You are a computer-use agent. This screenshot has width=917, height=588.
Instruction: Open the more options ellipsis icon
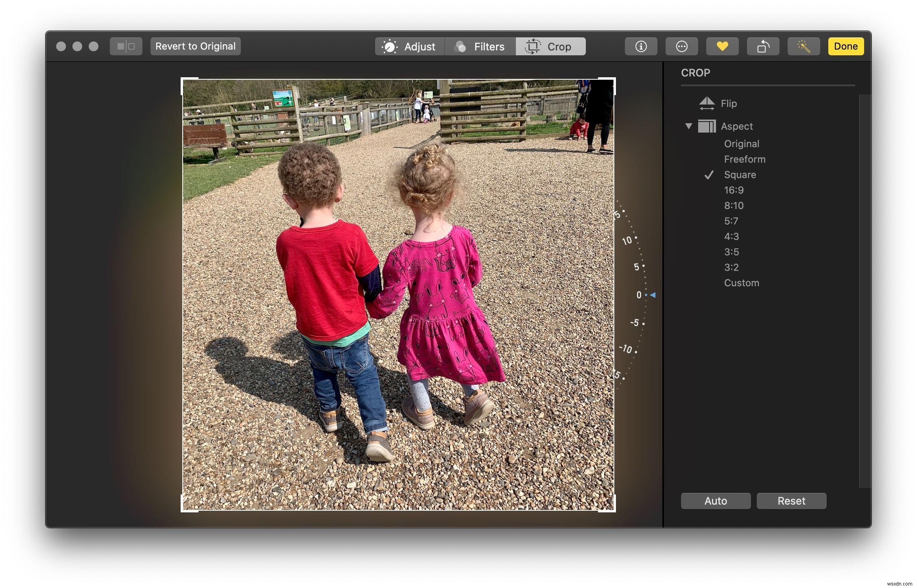(x=681, y=46)
